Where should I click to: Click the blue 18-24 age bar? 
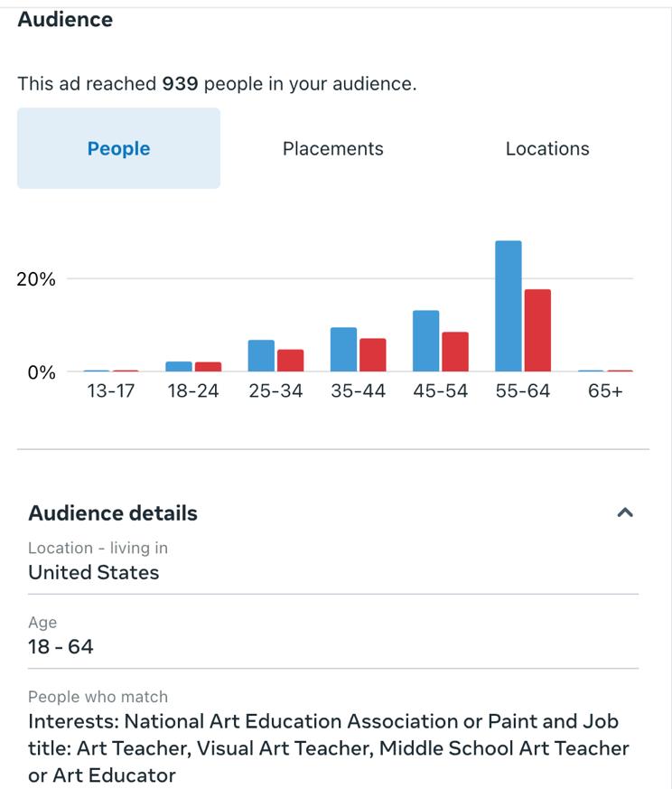(x=179, y=367)
